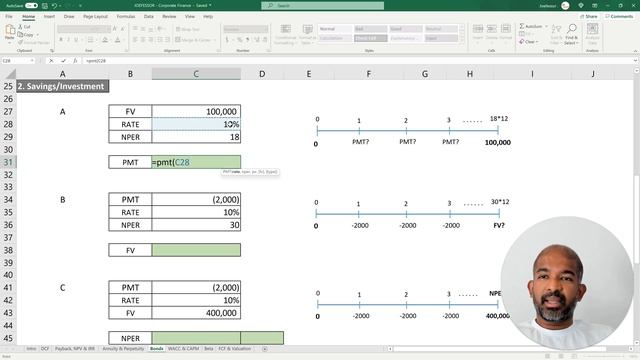Switch to the Review ribbon tab
Screen dimensions: 640x360
coord(169,17)
